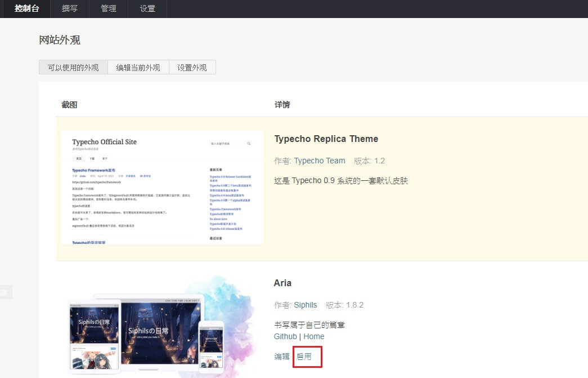588x378 pixels.
Task: Open the Github link for Aria theme
Action: coord(285,336)
